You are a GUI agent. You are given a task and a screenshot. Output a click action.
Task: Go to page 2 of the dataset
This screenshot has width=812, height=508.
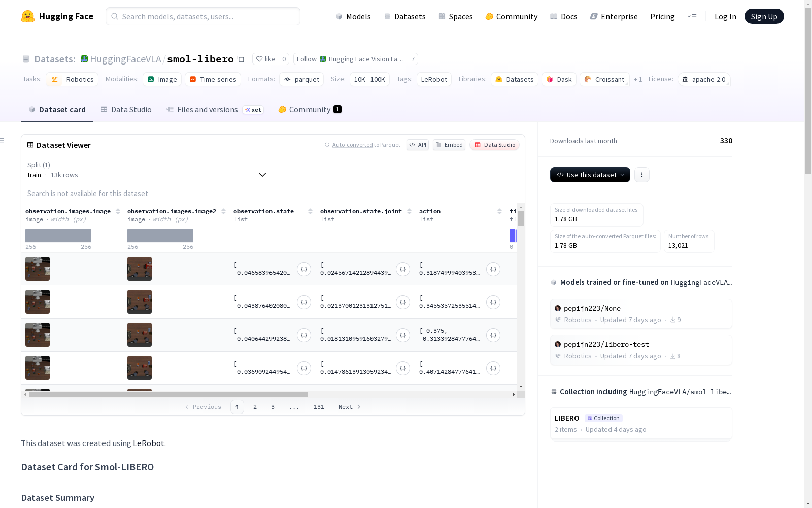255,407
